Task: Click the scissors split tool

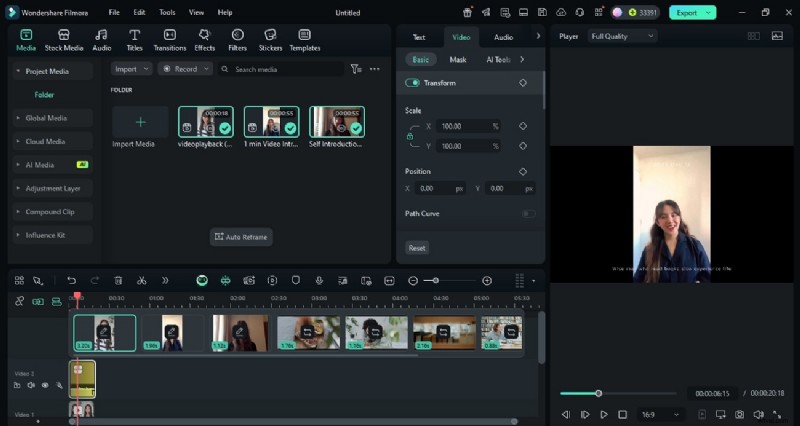Action: tap(141, 281)
